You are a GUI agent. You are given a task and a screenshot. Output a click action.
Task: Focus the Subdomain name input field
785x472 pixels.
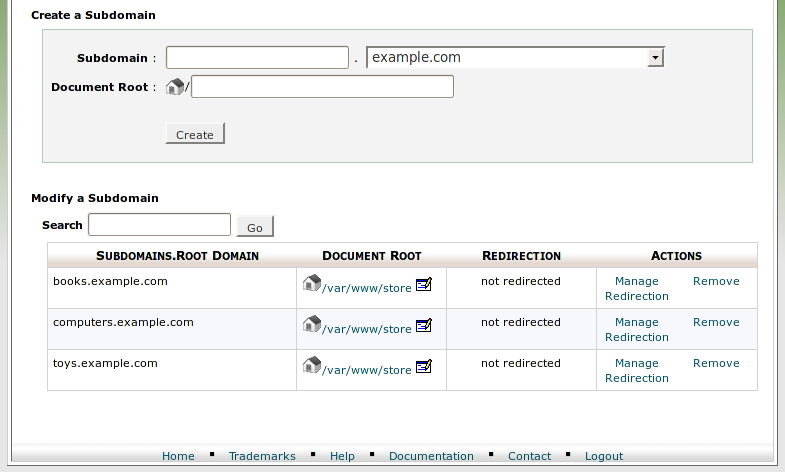tap(257, 58)
